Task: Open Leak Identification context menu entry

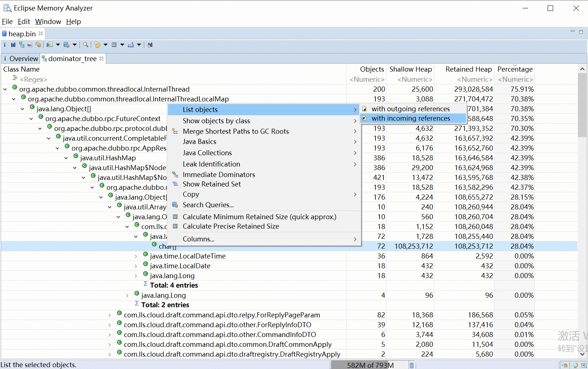Action: tap(264, 164)
